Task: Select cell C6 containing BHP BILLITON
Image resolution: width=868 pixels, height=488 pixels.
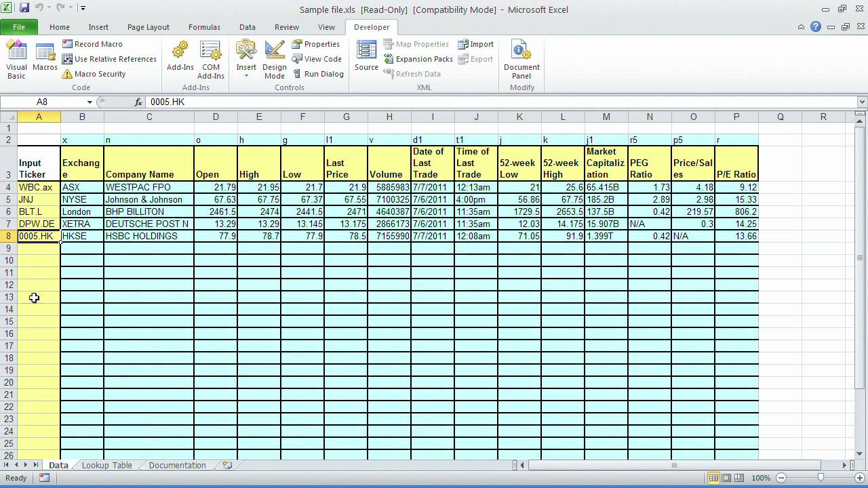Action: click(x=149, y=211)
